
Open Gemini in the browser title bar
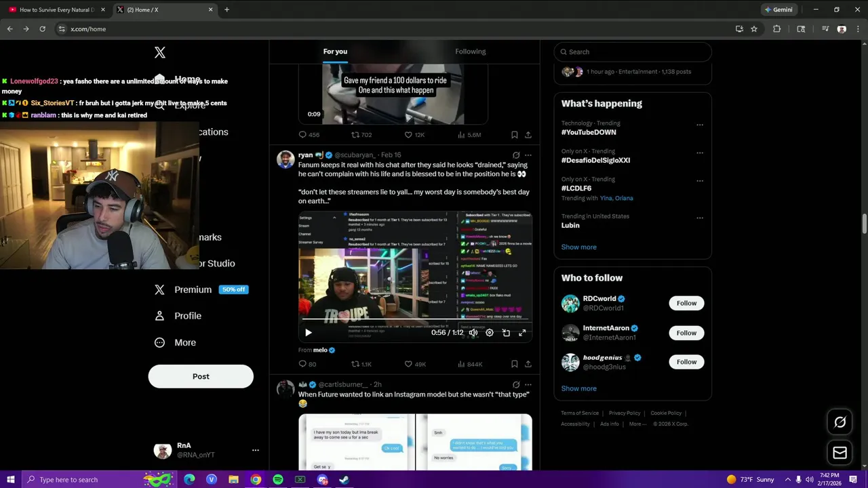[x=778, y=9]
